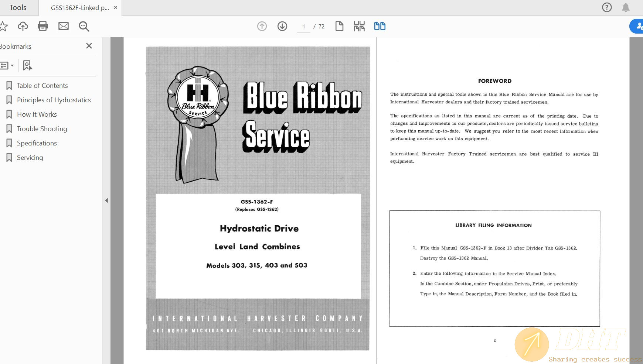The width and height of the screenshot is (643, 364).
Task: Toggle two-page view mode
Action: (x=380, y=26)
